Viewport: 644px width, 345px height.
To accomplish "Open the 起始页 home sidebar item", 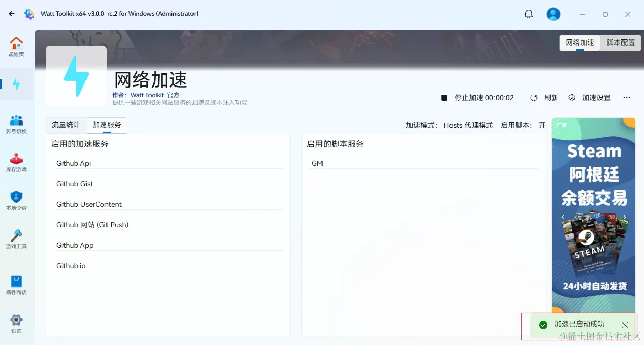I will click(16, 47).
